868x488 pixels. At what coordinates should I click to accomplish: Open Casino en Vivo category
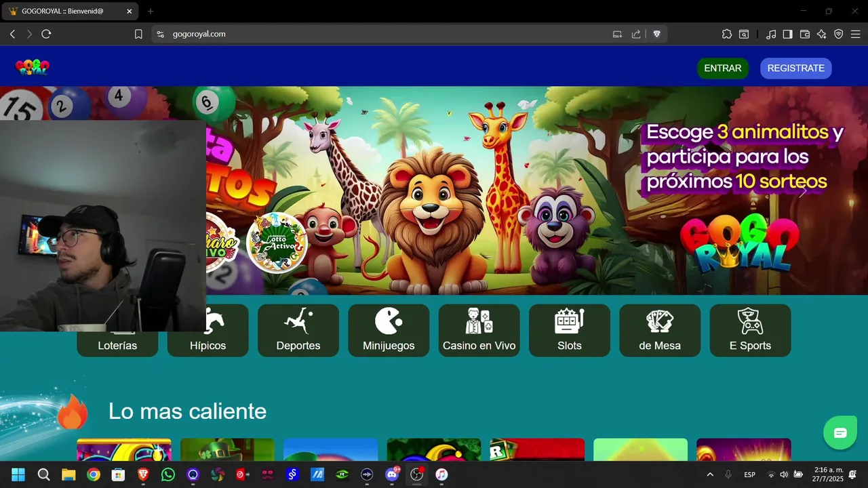click(x=479, y=330)
